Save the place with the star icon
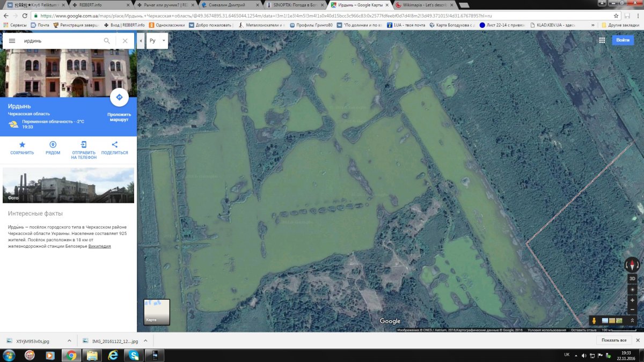This screenshot has width=644, height=362. (22, 145)
